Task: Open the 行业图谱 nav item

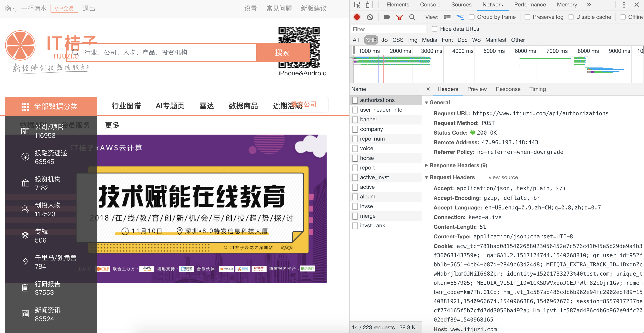Action: coord(126,106)
